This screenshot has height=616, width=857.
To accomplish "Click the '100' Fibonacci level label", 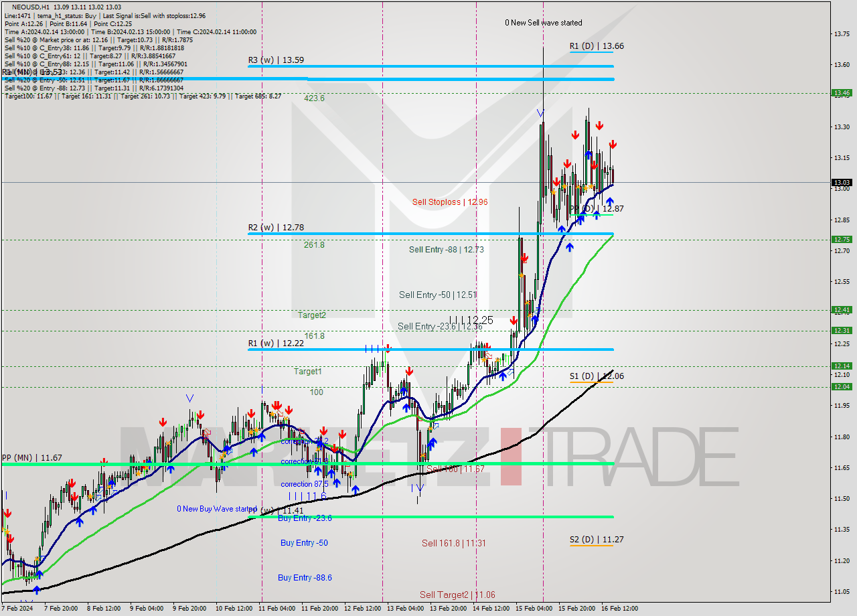I will click(317, 392).
